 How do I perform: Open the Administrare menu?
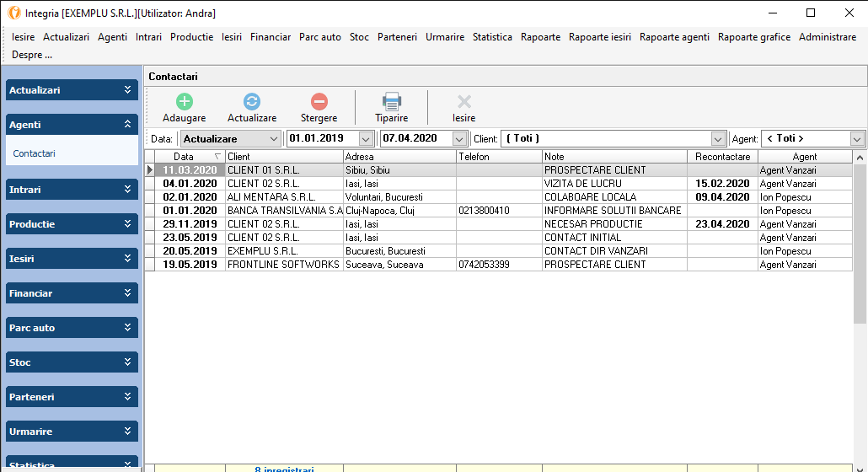[827, 37]
